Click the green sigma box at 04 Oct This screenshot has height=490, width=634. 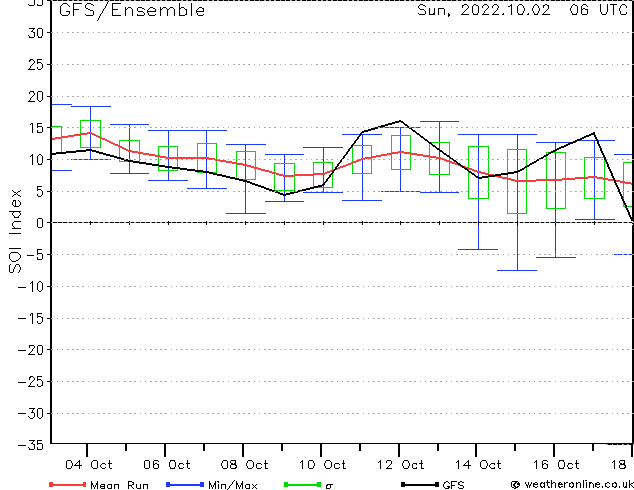pos(90,134)
